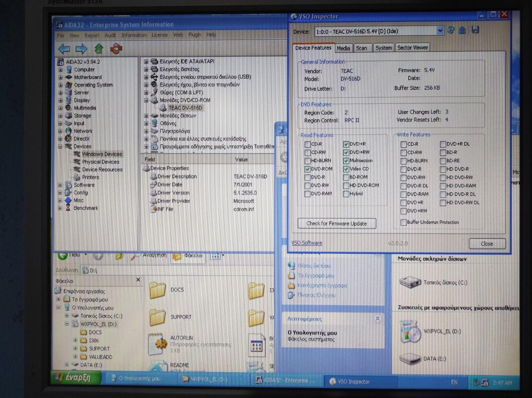The width and height of the screenshot is (532, 398).
Task: Click the AIDA32 forward arrow icon
Action: [81, 49]
